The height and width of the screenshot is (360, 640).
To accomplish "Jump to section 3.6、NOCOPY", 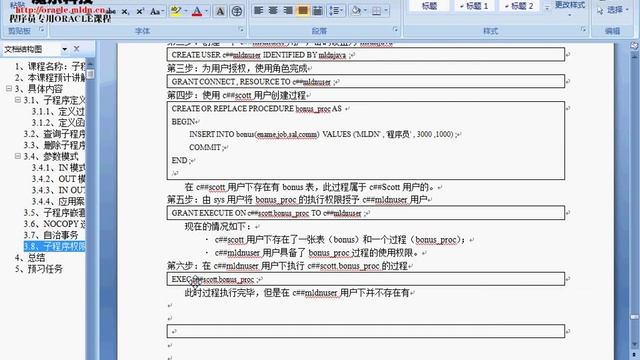I will [54, 224].
